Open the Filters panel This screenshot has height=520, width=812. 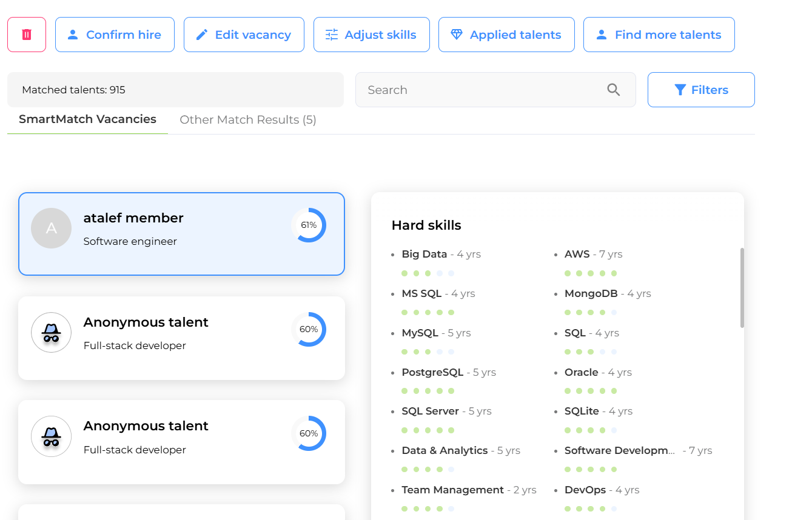click(701, 90)
